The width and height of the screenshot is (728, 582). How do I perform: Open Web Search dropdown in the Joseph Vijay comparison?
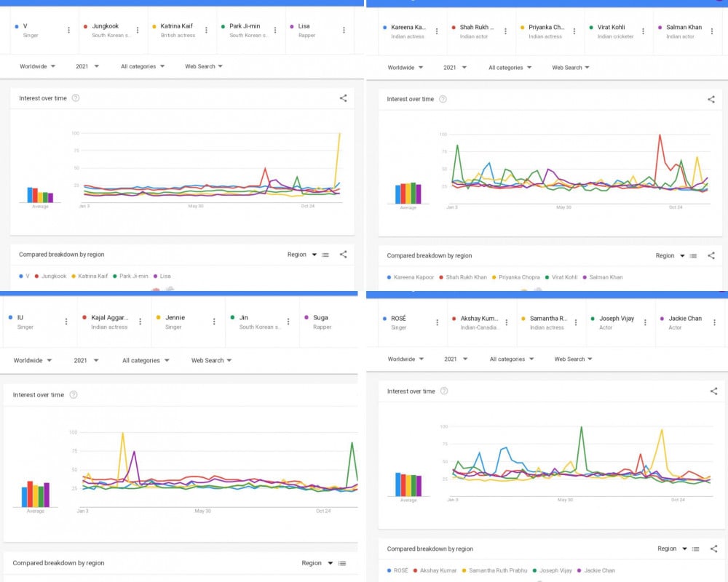coord(573,359)
